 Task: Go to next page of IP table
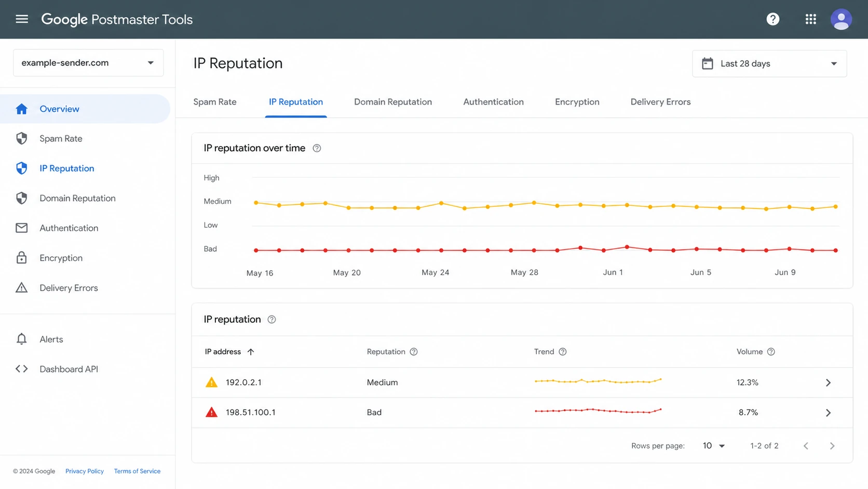832,446
